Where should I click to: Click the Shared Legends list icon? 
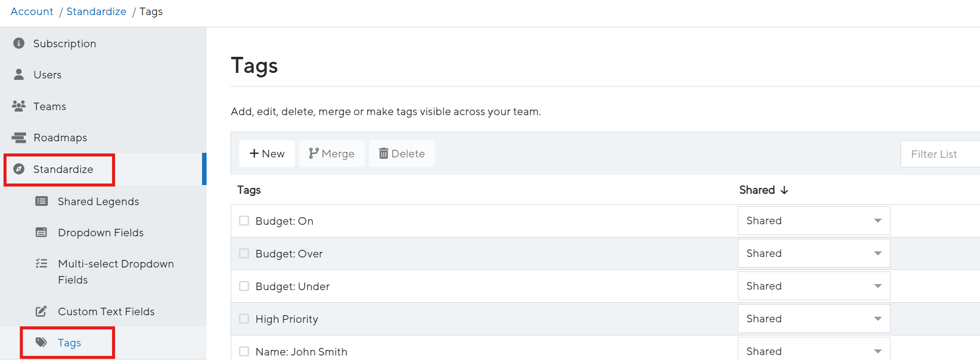tap(42, 201)
